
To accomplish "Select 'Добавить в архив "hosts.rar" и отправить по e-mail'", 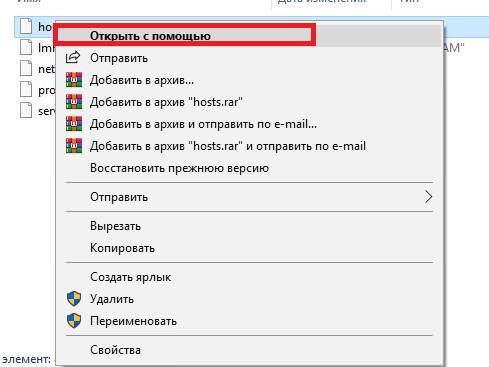I will 250,146.
